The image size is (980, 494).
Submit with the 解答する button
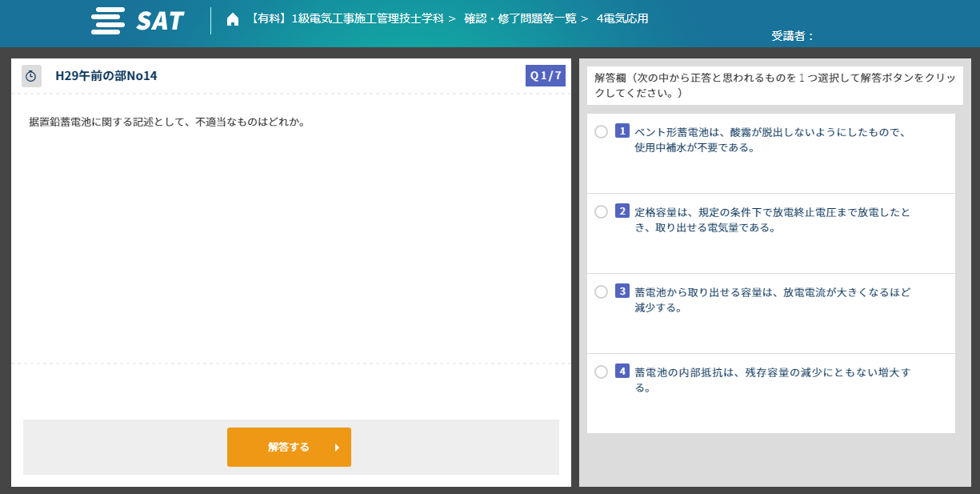tap(289, 447)
